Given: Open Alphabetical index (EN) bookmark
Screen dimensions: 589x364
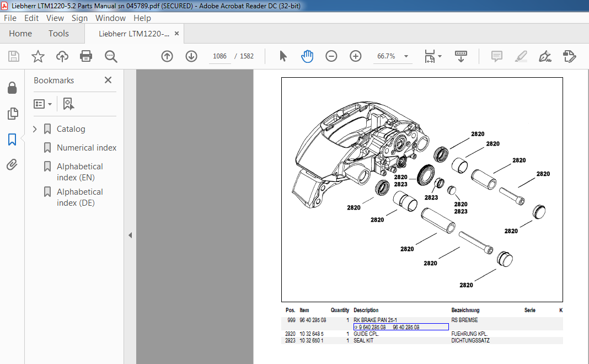Looking at the screenshot, I should click(79, 172).
